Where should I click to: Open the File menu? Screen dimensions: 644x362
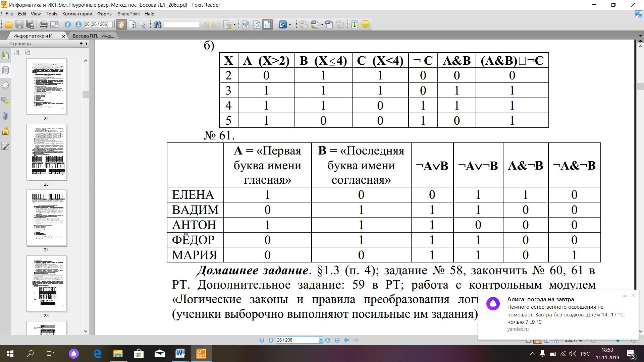[9, 14]
